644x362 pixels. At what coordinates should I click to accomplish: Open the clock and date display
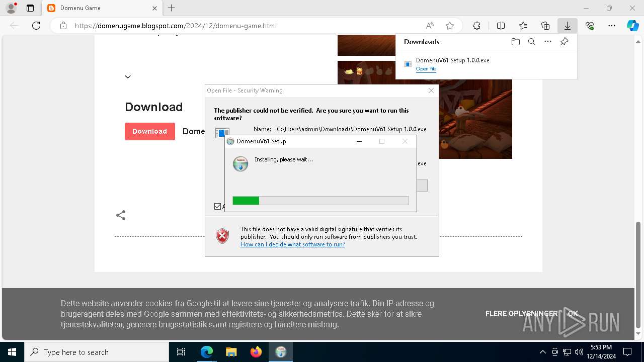point(601,352)
